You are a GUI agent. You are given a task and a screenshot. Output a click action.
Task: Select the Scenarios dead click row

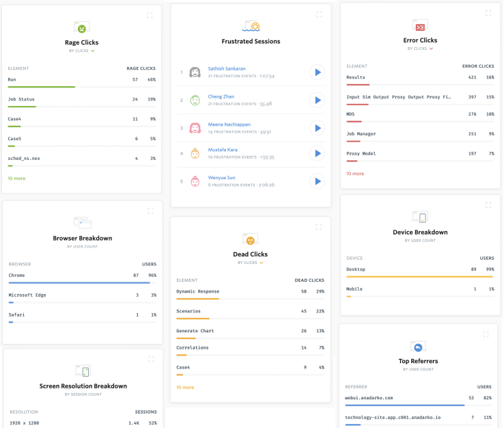click(x=251, y=314)
